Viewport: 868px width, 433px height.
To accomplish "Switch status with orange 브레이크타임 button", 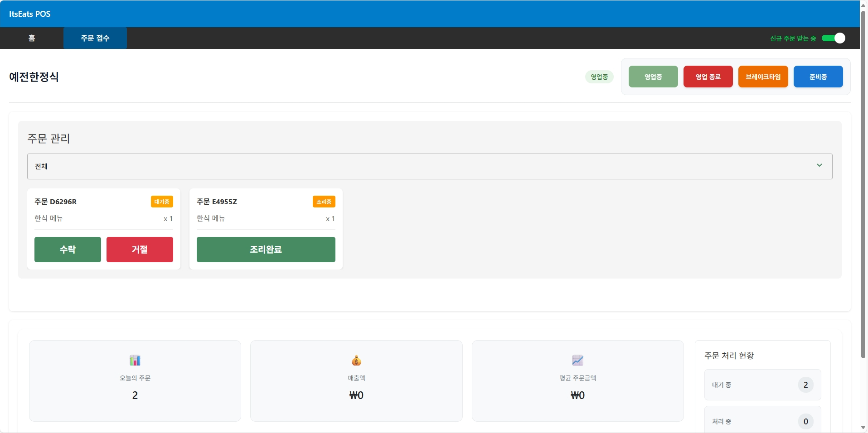I will pos(763,77).
